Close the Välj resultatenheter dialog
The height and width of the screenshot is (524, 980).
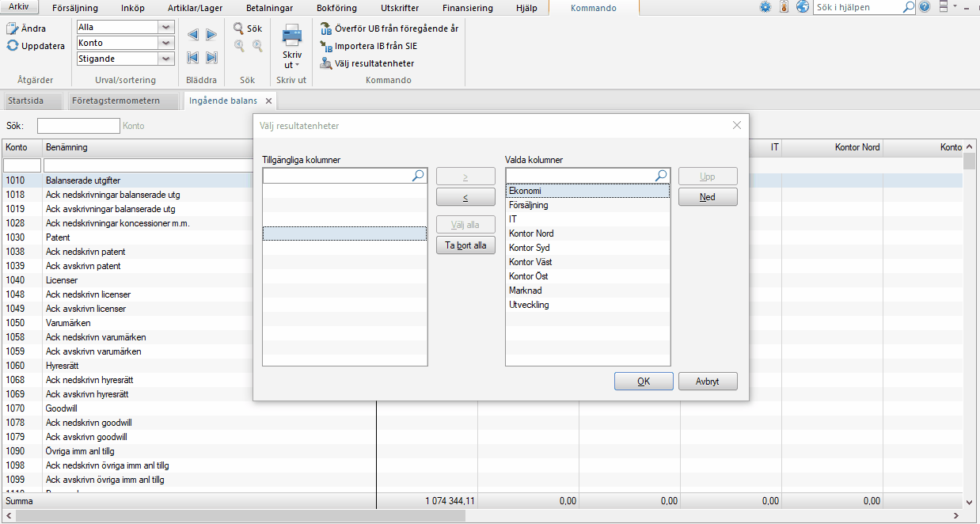pos(737,125)
